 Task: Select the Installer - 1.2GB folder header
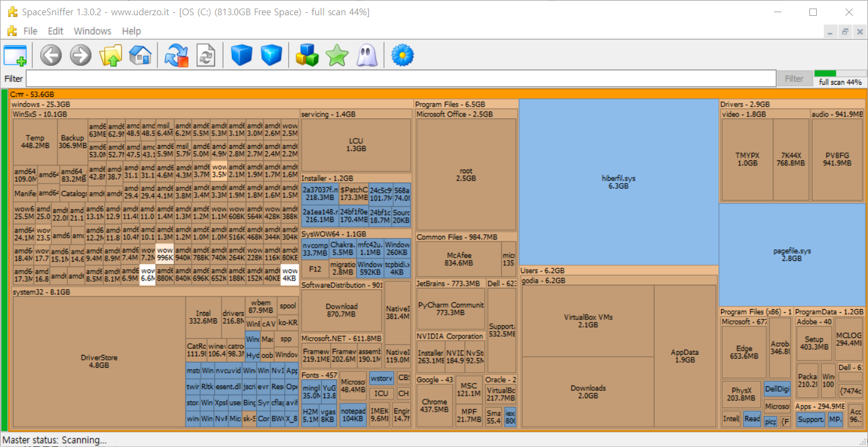point(356,178)
